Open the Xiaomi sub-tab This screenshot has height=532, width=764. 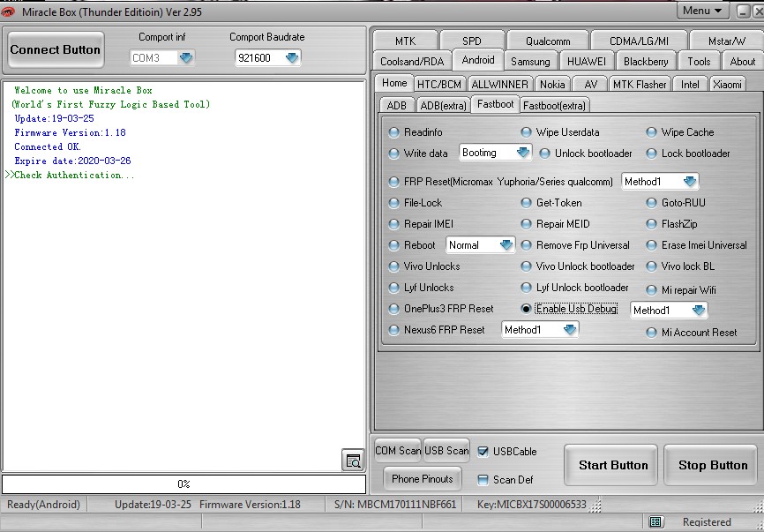point(727,85)
